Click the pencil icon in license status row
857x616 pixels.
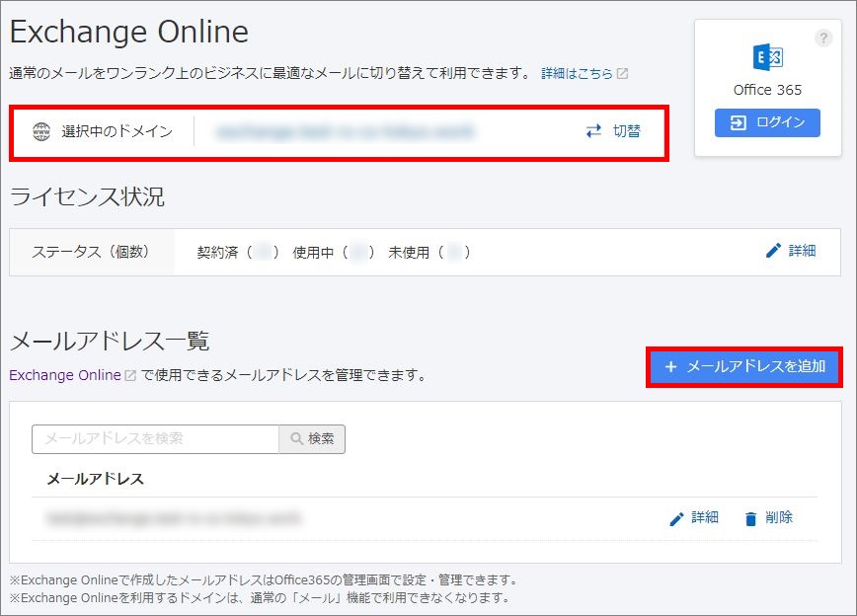pos(773,251)
